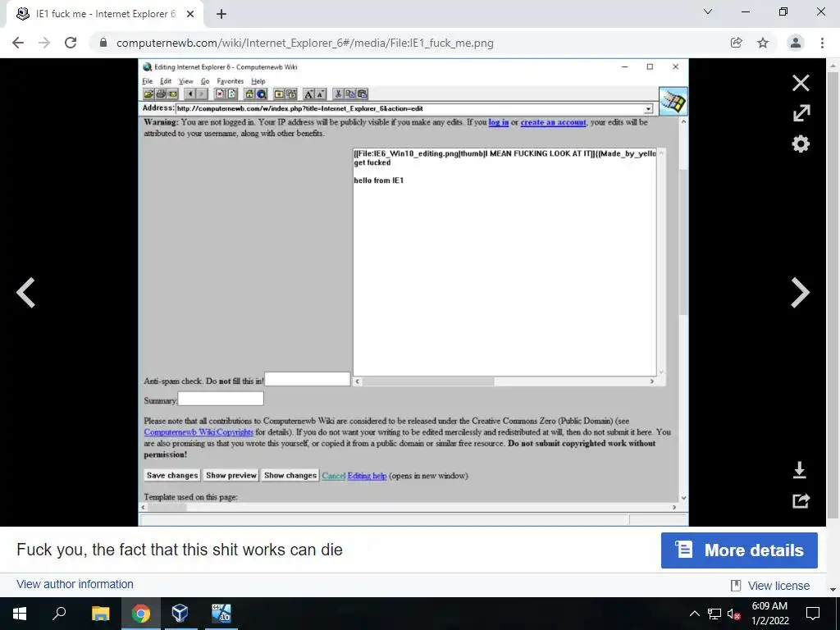Viewport: 840px width, 630px height.
Task: View site information via the lock icon
Action: coord(103,43)
